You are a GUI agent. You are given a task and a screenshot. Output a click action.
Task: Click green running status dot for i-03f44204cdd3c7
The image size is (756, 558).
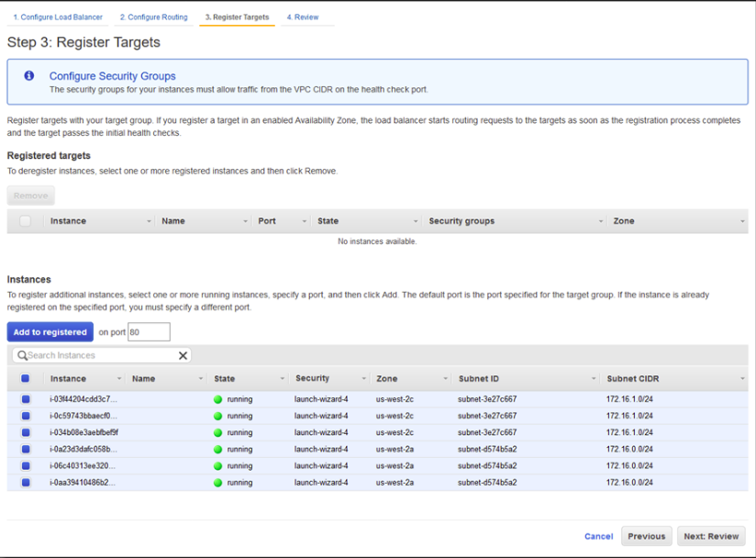218,399
